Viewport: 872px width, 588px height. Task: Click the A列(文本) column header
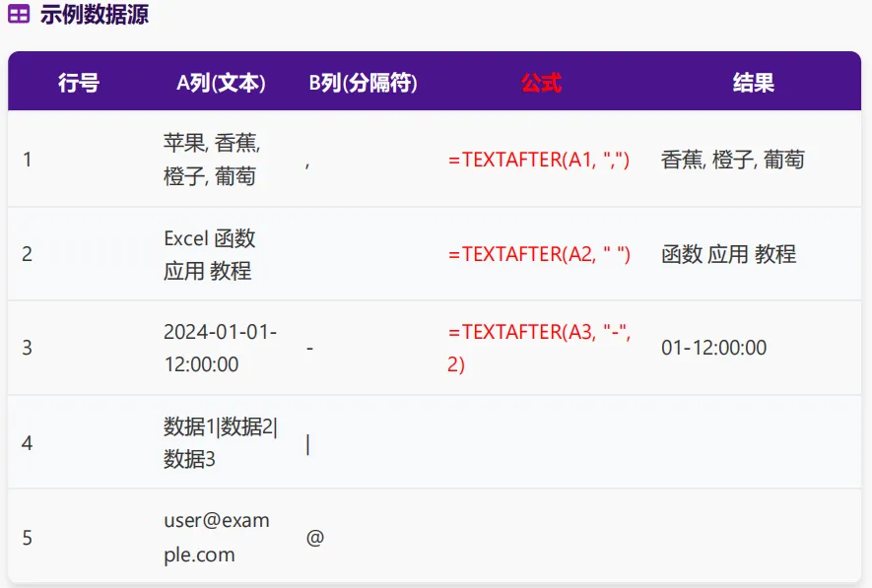click(221, 83)
